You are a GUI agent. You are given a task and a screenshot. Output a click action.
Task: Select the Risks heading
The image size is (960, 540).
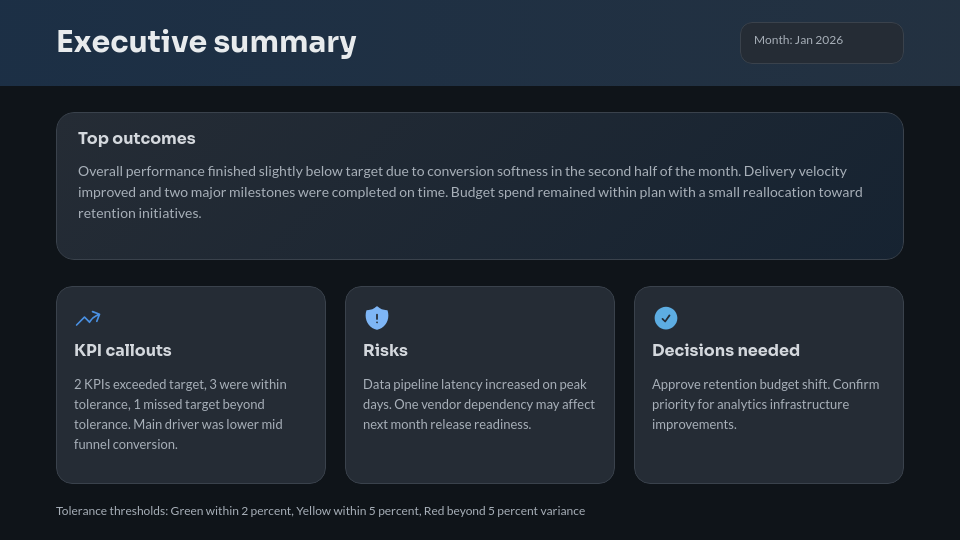click(x=385, y=350)
